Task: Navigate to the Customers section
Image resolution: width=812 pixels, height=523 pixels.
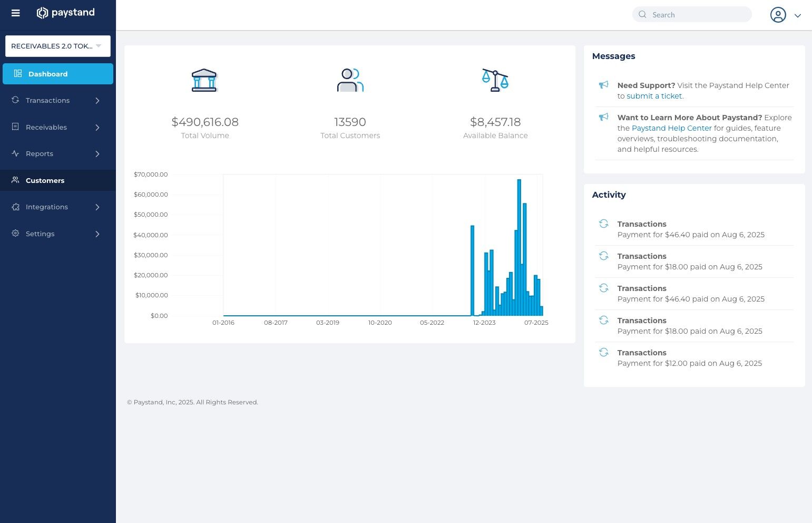Action: pos(45,180)
